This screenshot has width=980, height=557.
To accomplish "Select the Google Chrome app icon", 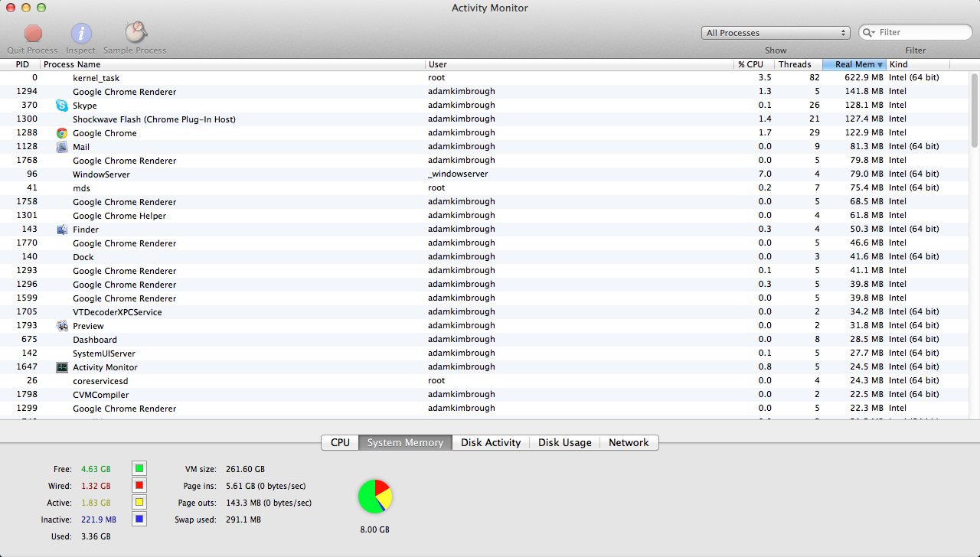I will 62,133.
